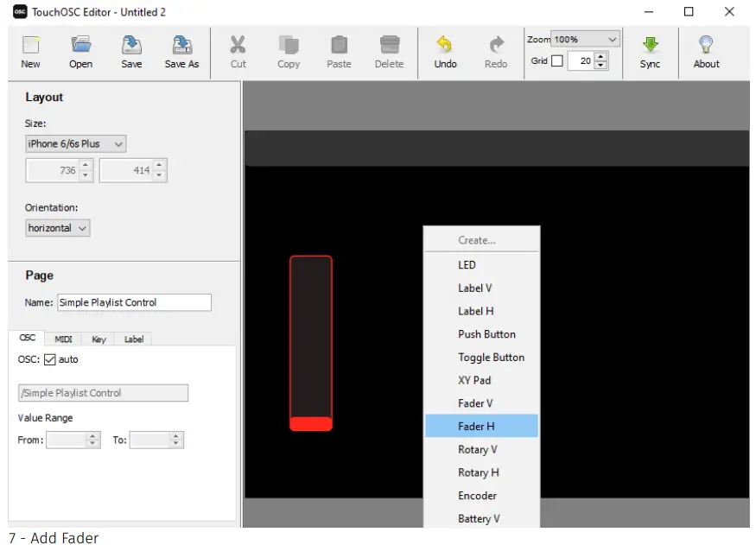Image resolution: width=756 pixels, height=545 pixels.
Task: Undo the last action
Action: point(445,45)
